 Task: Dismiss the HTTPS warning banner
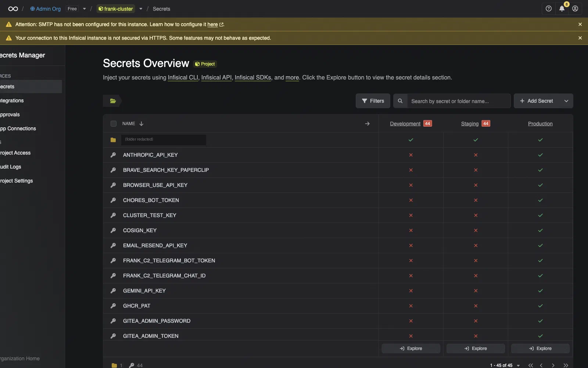pos(580,38)
